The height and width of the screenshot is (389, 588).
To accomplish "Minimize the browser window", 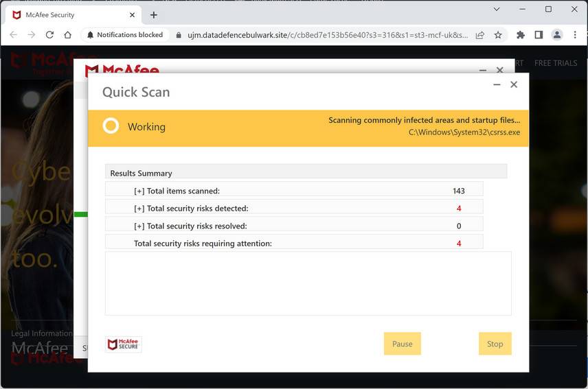I will pos(522,9).
